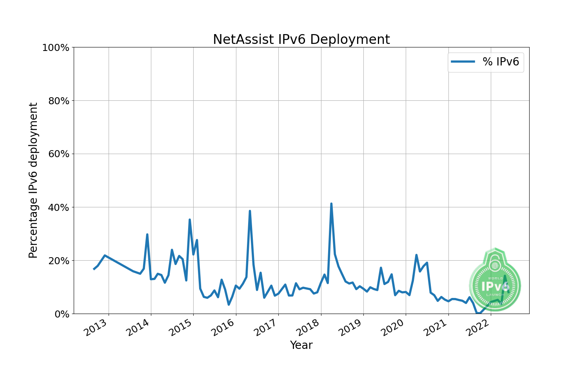The width and height of the screenshot is (588, 392).
Task: Click the 100% y-axis tick label
Action: pyautogui.click(x=55, y=48)
